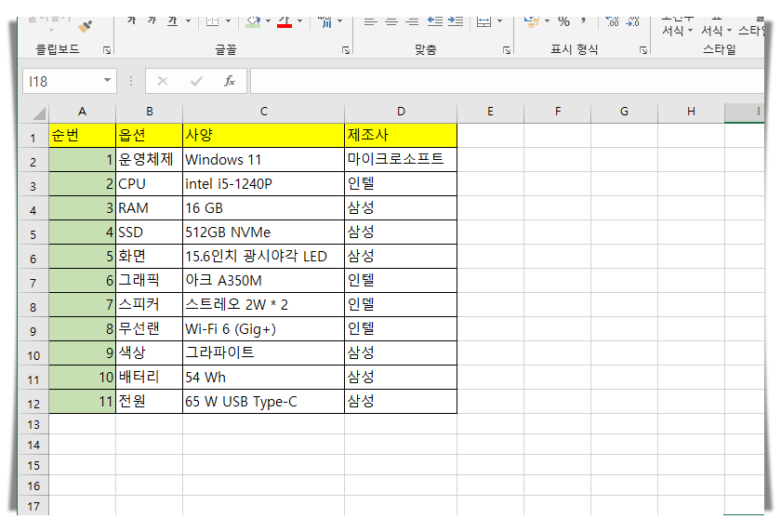This screenshot has height=532, width=781.
Task: Select the 배터리 cell
Action: coord(149,377)
